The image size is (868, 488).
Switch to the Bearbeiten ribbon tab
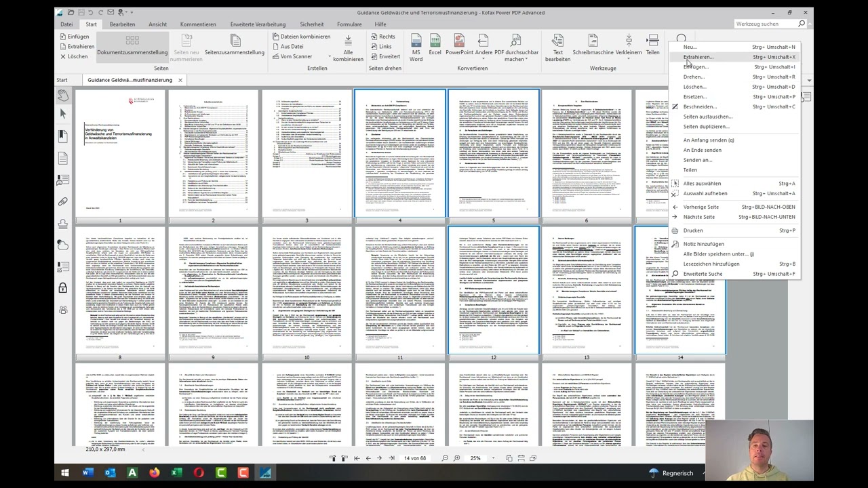pyautogui.click(x=122, y=24)
